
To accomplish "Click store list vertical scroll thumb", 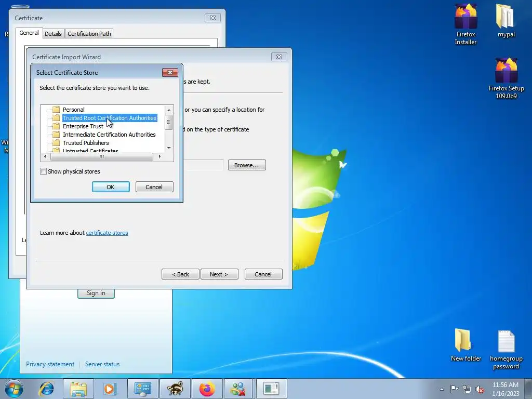I will point(169,122).
